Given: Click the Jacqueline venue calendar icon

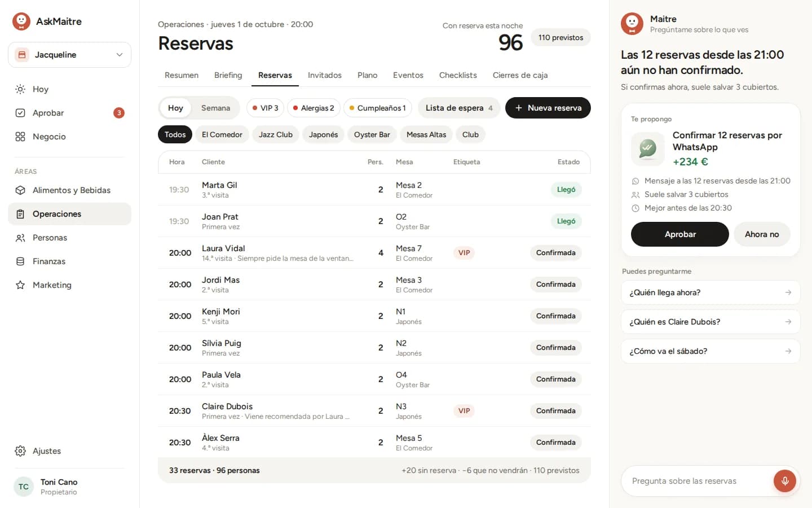Looking at the screenshot, I should [22, 55].
